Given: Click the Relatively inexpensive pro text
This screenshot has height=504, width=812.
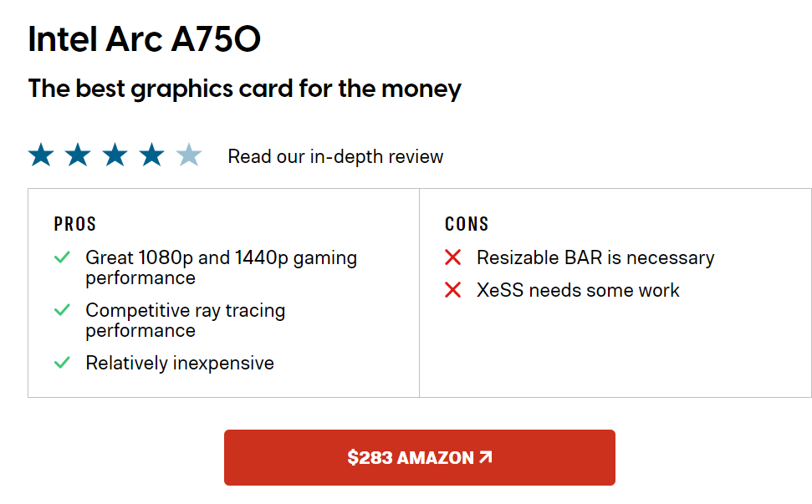Looking at the screenshot, I should click(x=180, y=363).
